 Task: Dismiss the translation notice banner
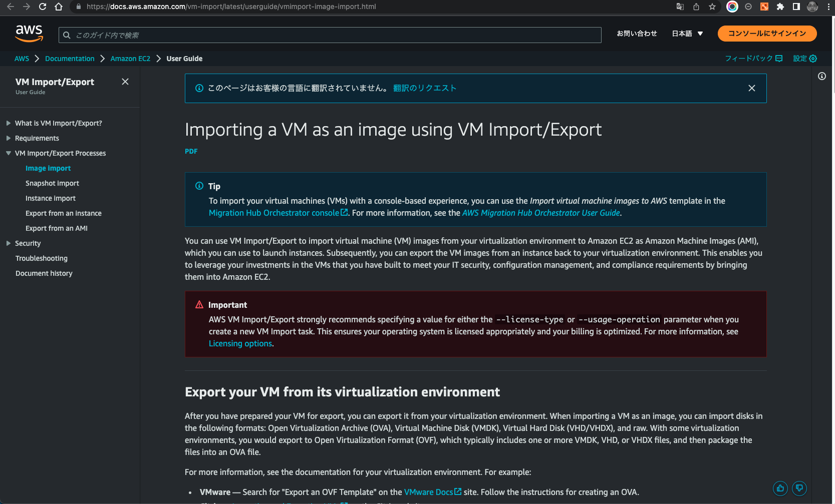coord(752,88)
